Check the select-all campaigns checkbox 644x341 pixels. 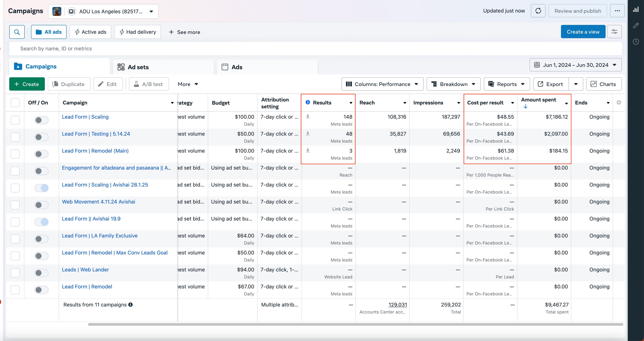(15, 102)
